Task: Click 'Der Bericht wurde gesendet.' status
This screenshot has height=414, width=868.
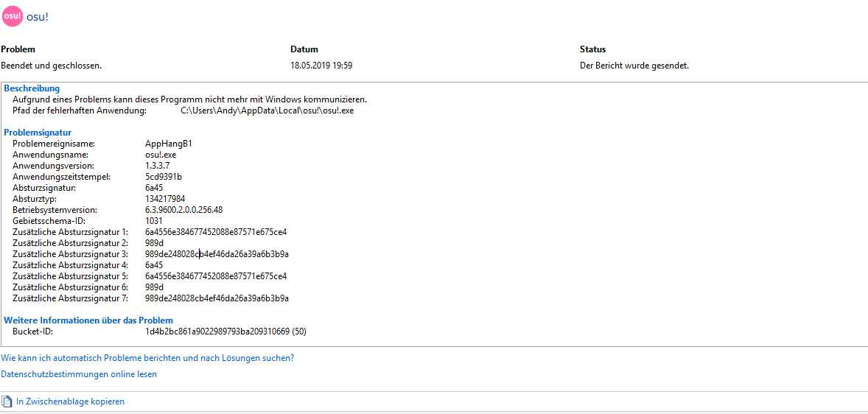Action: tap(634, 66)
